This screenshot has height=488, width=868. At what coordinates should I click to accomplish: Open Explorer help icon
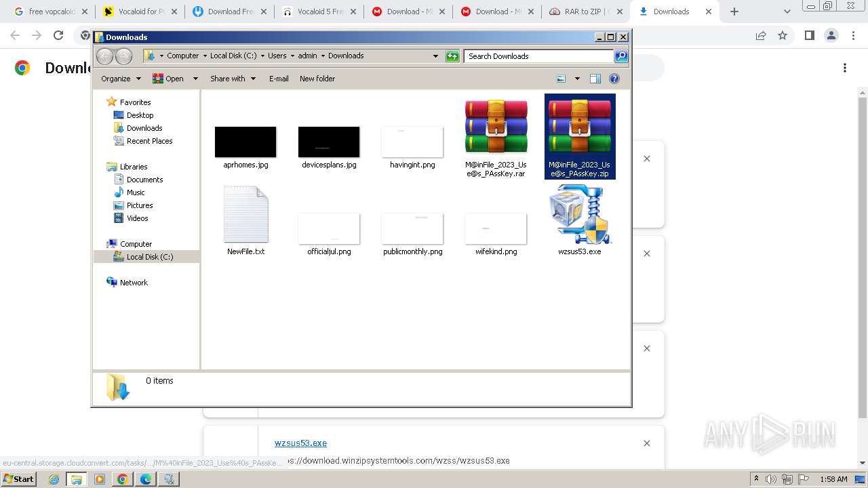[x=614, y=79]
